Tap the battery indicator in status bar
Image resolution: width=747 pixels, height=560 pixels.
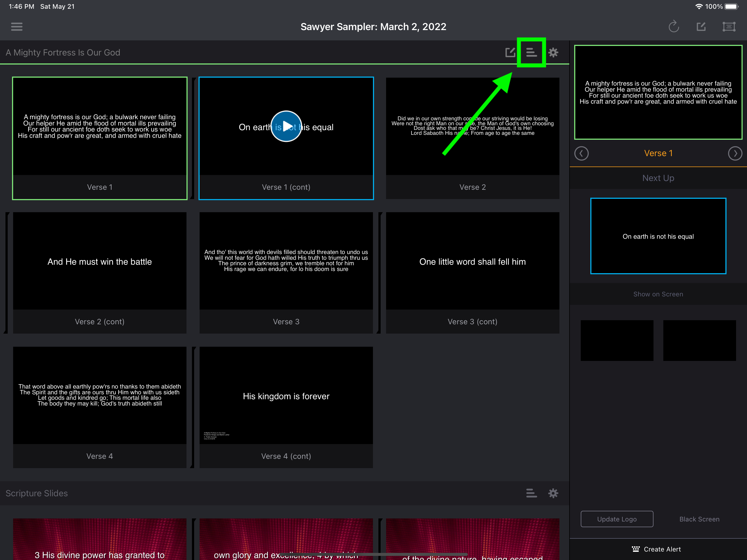click(x=732, y=6)
